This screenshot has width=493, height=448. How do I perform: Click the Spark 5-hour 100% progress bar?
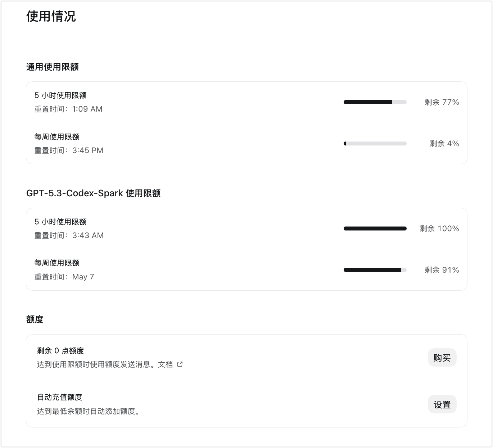click(x=375, y=229)
